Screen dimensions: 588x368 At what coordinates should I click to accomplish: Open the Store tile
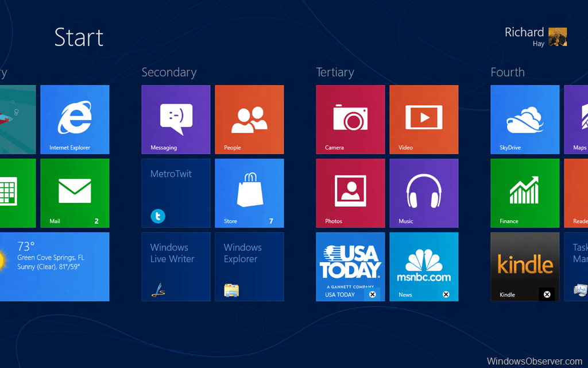pos(249,193)
